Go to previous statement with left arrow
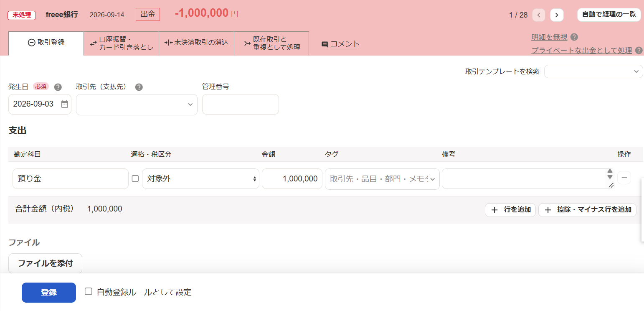The width and height of the screenshot is (644, 311). coord(539,15)
